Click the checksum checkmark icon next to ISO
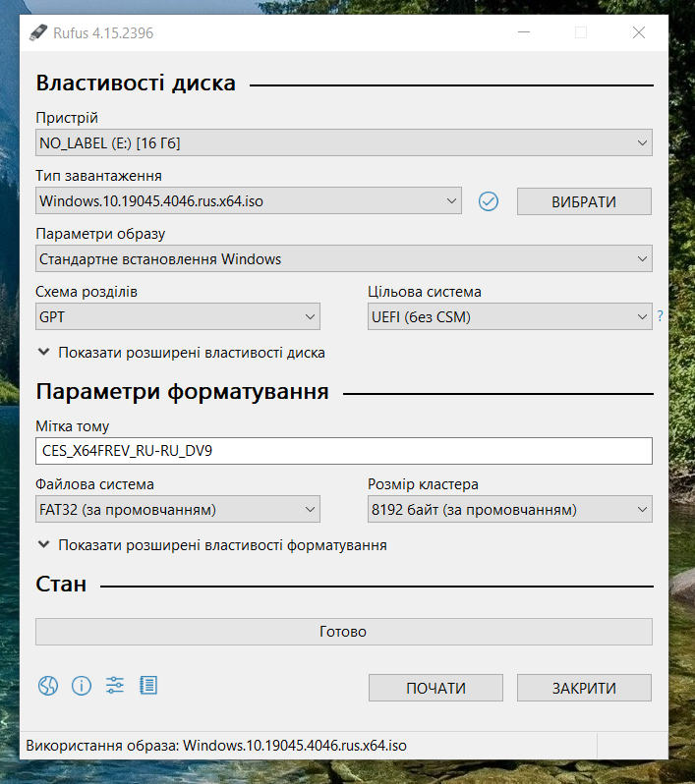 489,201
